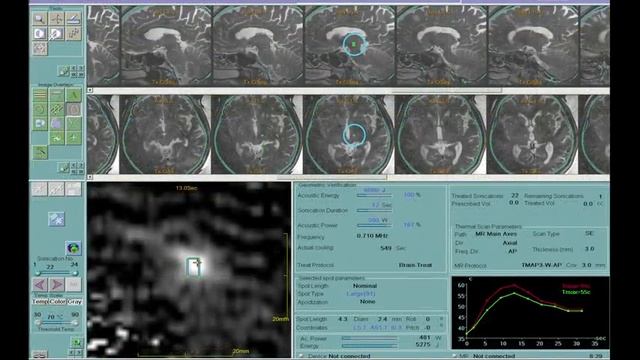Toggle the circle outline image overlay
The height and width of the screenshot is (360, 640).
click(40, 109)
